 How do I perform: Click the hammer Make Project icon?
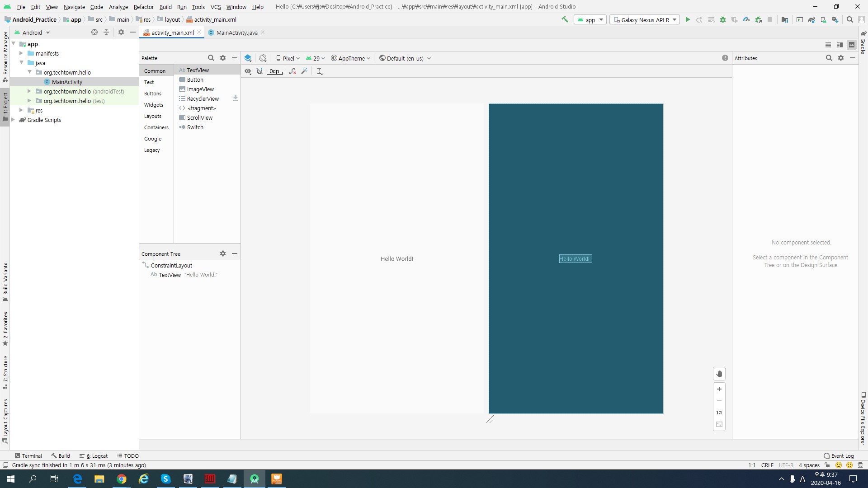[565, 19]
